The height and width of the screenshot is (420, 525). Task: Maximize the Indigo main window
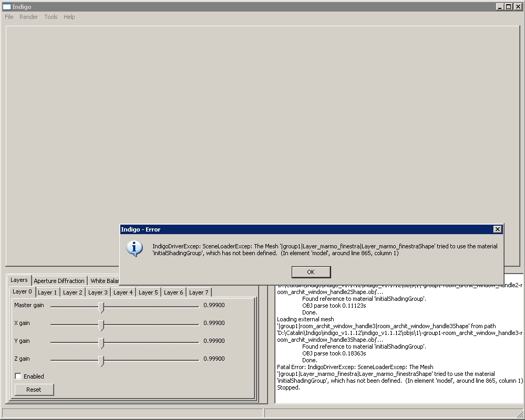click(508, 7)
